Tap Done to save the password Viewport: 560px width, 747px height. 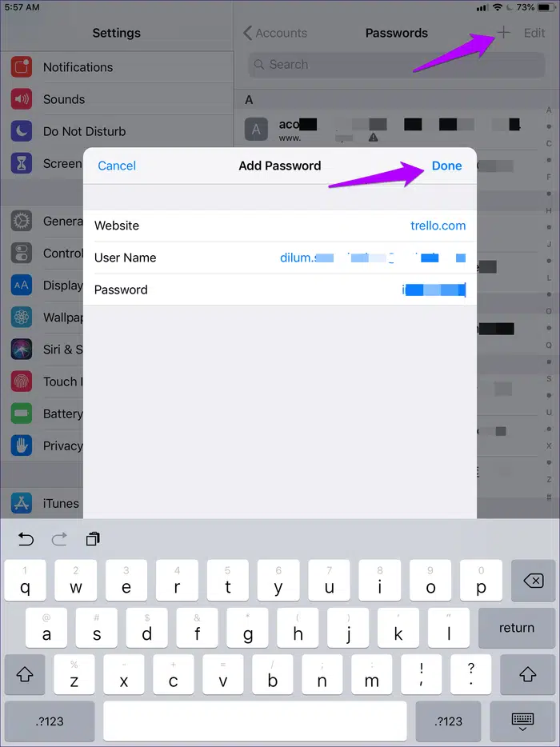[x=446, y=166]
